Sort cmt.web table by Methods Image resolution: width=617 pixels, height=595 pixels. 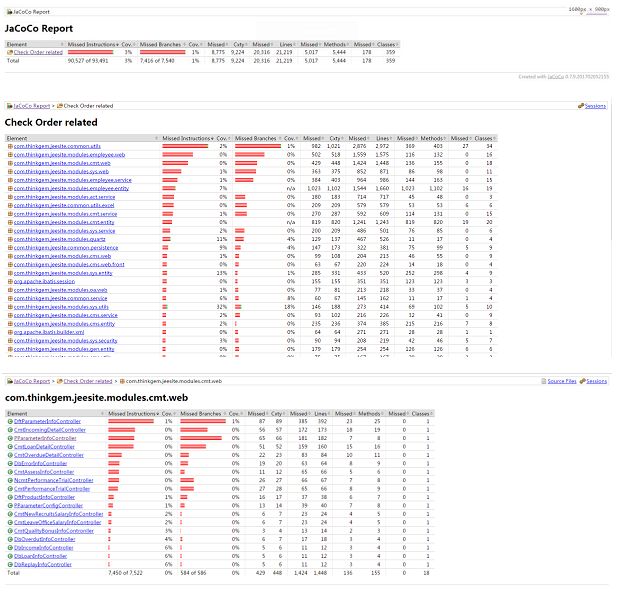371,414
